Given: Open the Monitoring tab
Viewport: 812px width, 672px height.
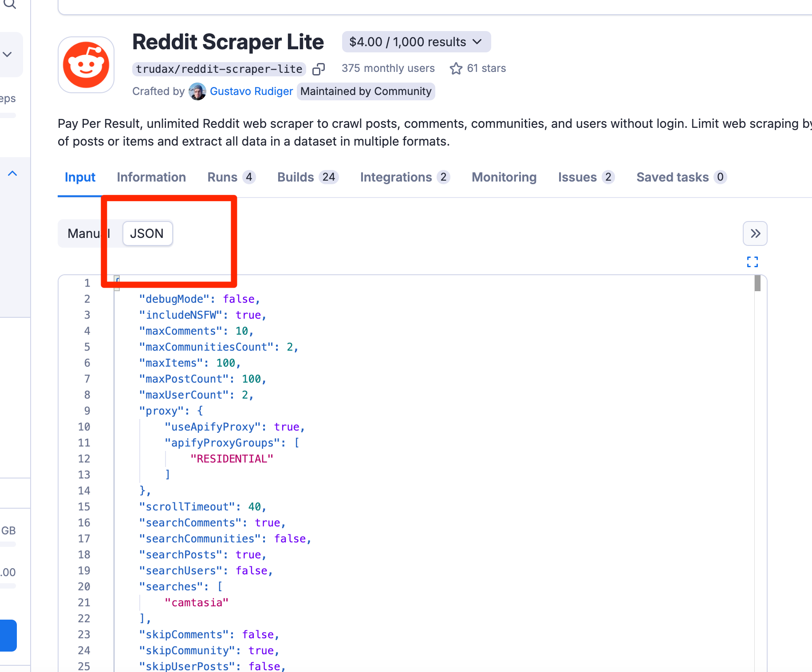Looking at the screenshot, I should 504,177.
